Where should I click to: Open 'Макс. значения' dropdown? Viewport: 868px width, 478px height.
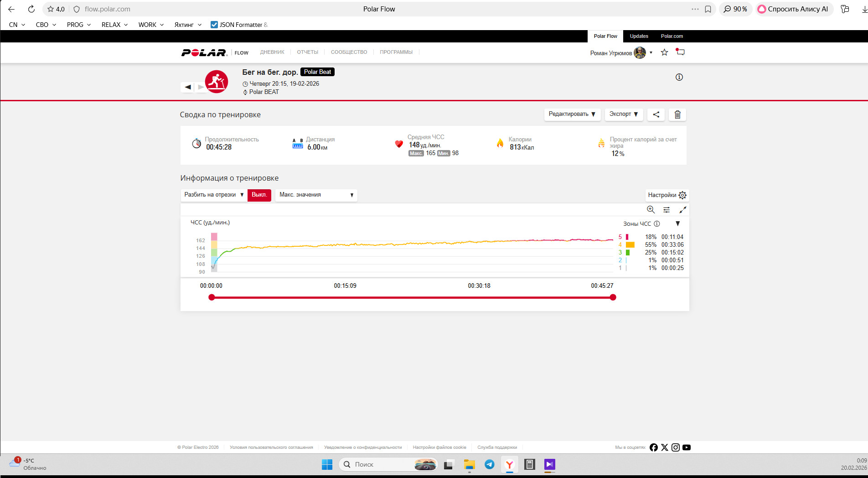click(x=316, y=195)
